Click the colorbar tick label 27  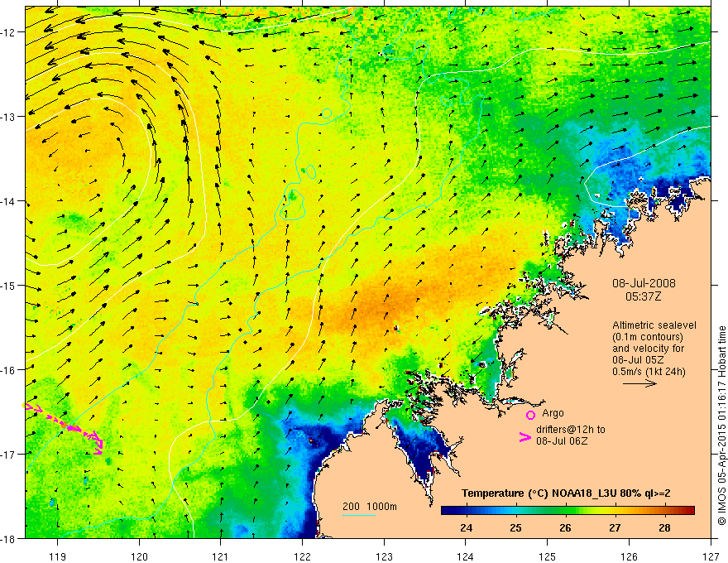(x=615, y=527)
